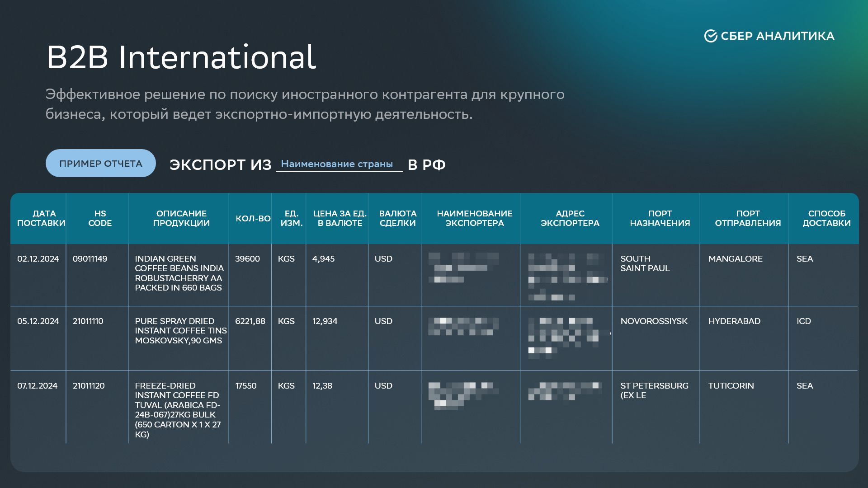Image resolution: width=868 pixels, height=488 pixels.
Task: Click the 02.12.2024 delivery date cell
Action: [x=38, y=259]
